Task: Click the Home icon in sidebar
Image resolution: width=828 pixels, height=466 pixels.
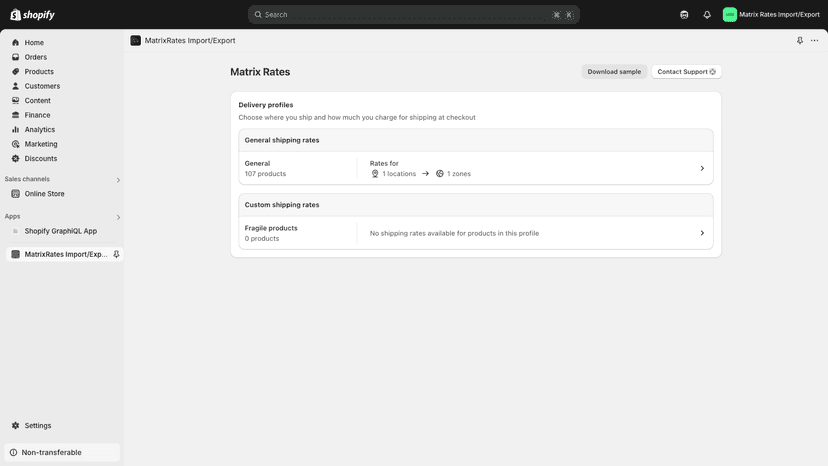Action: 15,43
